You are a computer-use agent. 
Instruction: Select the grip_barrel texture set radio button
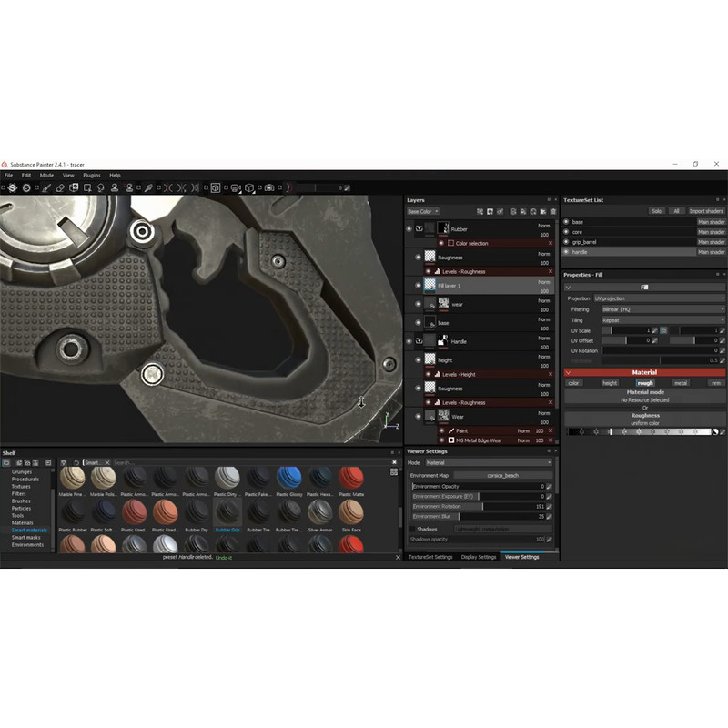point(566,242)
